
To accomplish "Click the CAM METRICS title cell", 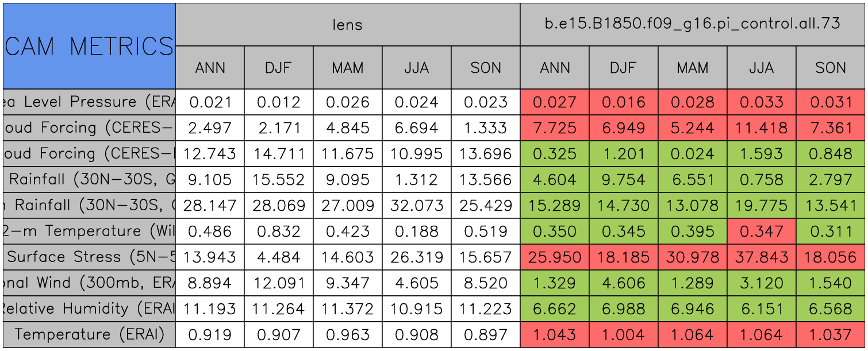I will click(89, 46).
